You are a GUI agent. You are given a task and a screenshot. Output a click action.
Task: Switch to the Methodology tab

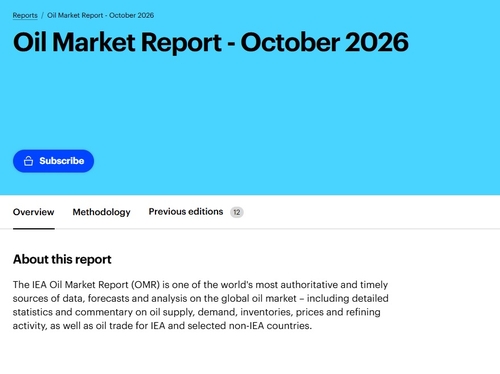click(101, 212)
